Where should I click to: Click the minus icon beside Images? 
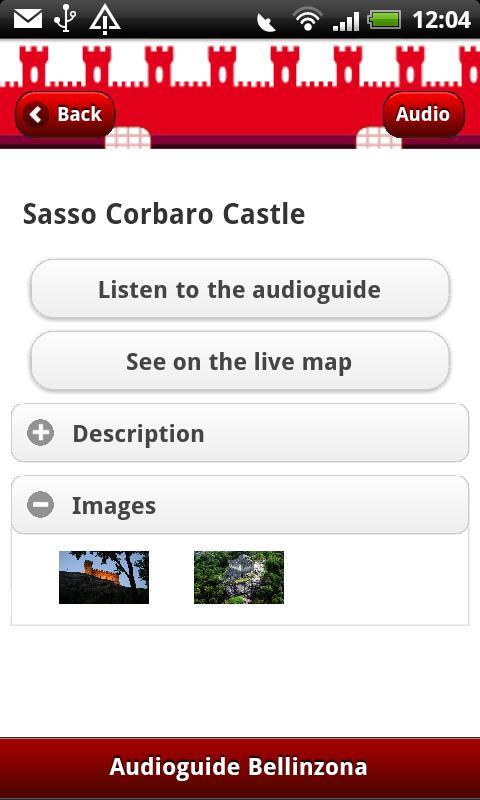(x=40, y=505)
